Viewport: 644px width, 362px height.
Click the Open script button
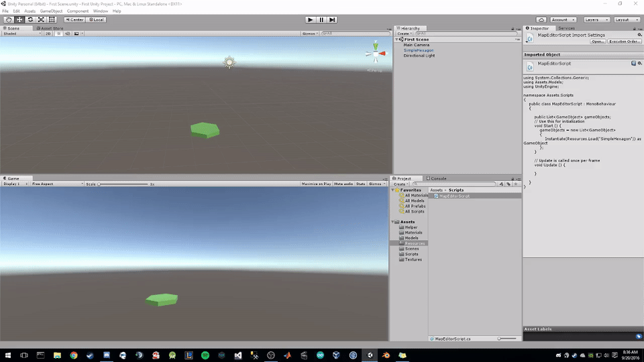pos(598,42)
